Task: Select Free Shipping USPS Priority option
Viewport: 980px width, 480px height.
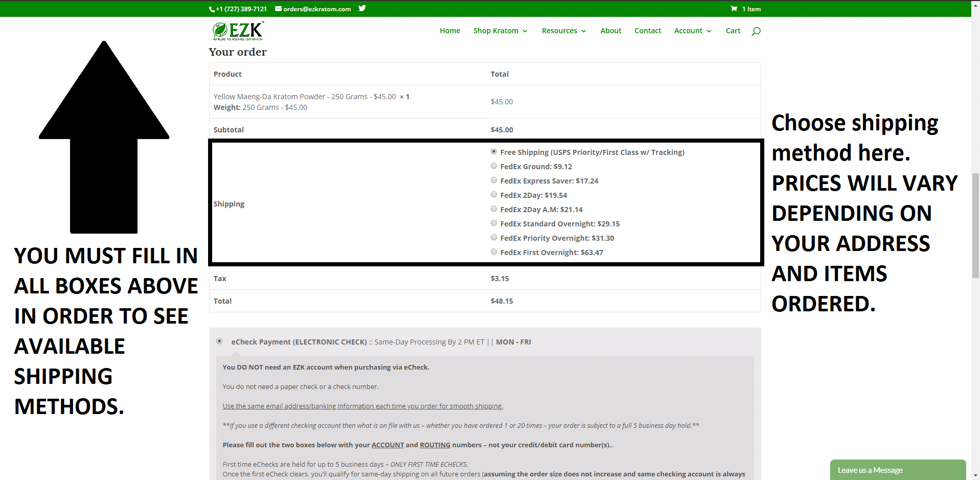Action: (x=494, y=151)
